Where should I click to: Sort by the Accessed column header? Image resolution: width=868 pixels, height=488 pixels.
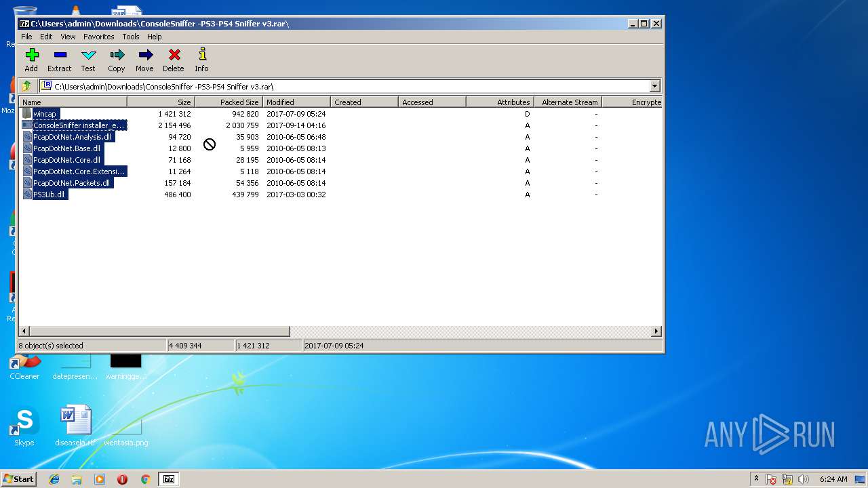pyautogui.click(x=433, y=102)
